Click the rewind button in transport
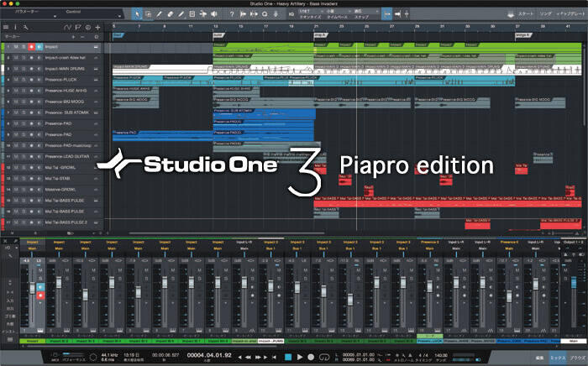The image size is (588, 366). click(x=248, y=358)
